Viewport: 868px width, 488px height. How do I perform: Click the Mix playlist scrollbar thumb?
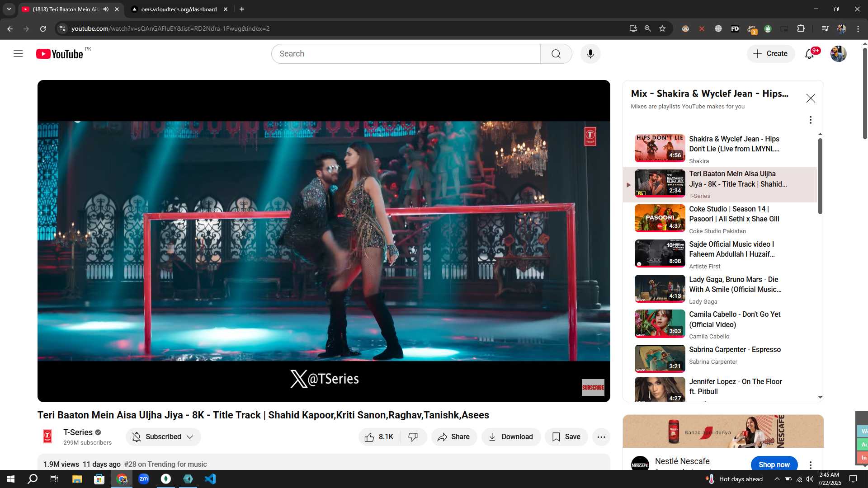[x=820, y=176]
